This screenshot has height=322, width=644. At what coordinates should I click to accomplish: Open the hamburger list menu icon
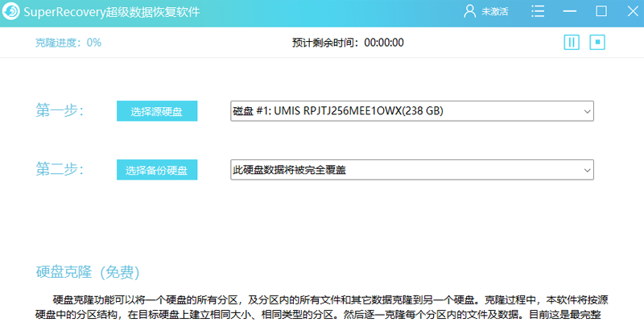[x=538, y=11]
